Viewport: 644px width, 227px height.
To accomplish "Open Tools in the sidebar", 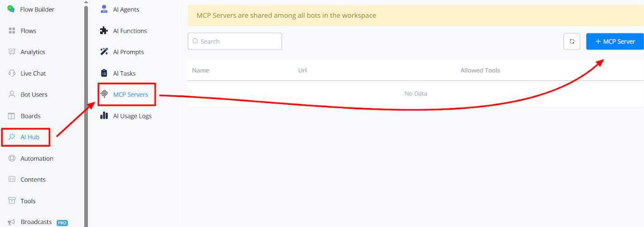I will (28, 201).
